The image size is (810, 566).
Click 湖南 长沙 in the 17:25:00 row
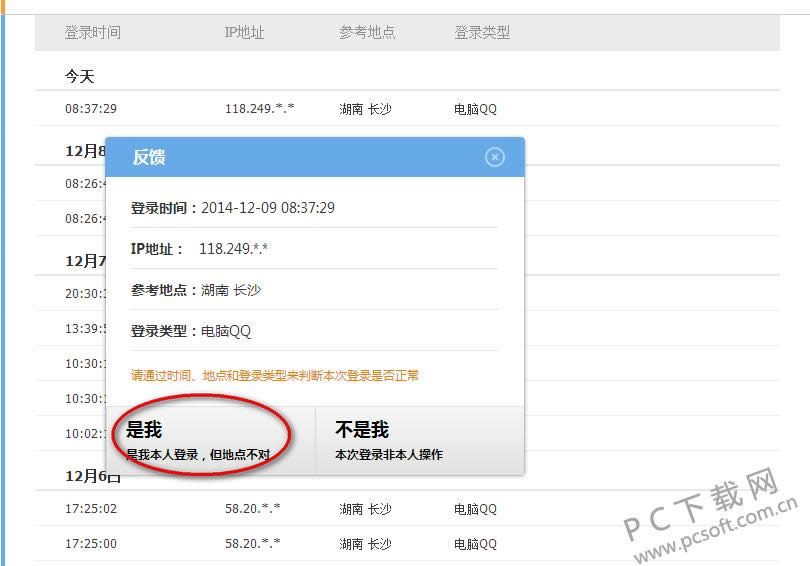[x=365, y=543]
